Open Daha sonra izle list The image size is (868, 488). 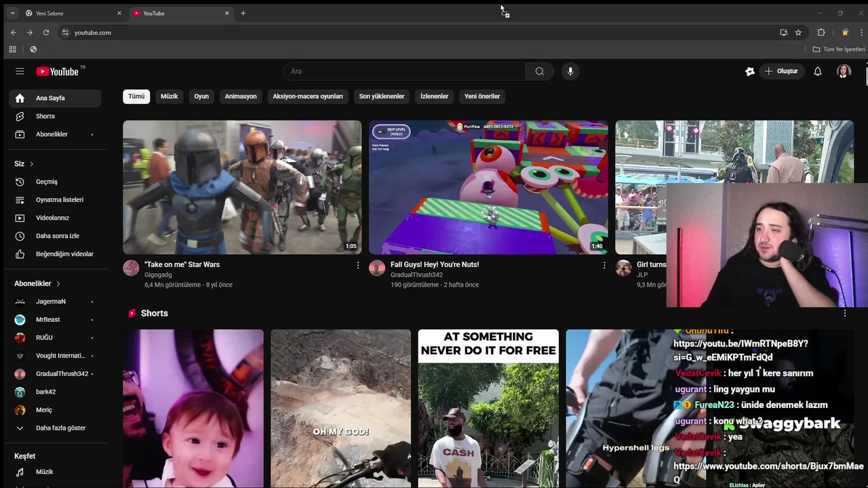tap(55, 236)
